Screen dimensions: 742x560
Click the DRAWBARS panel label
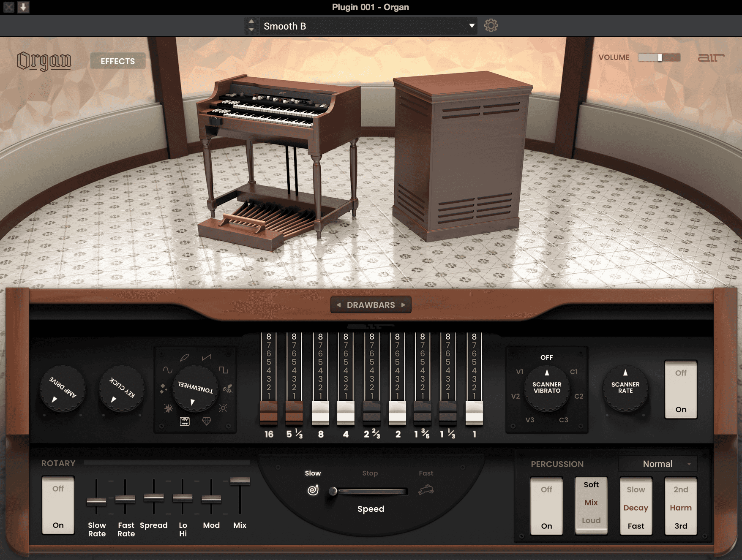pyautogui.click(x=371, y=304)
